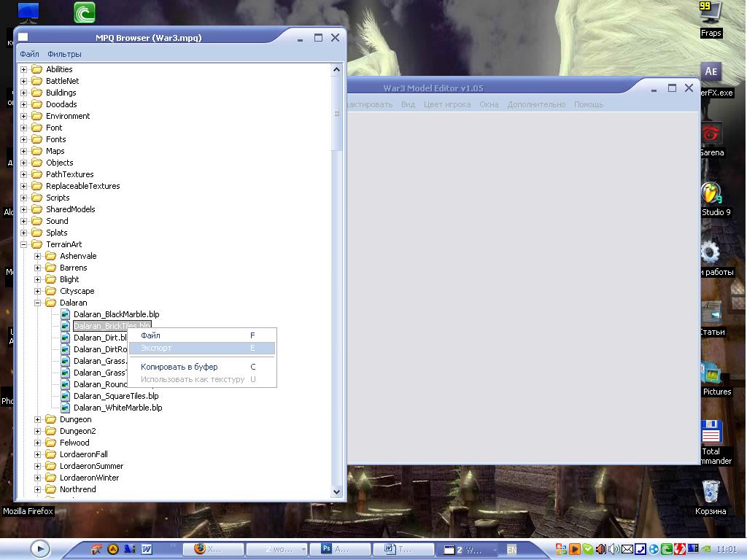Open the Фильтры menu in MPQ Browser
This screenshot has width=747, height=560.
[x=64, y=54]
